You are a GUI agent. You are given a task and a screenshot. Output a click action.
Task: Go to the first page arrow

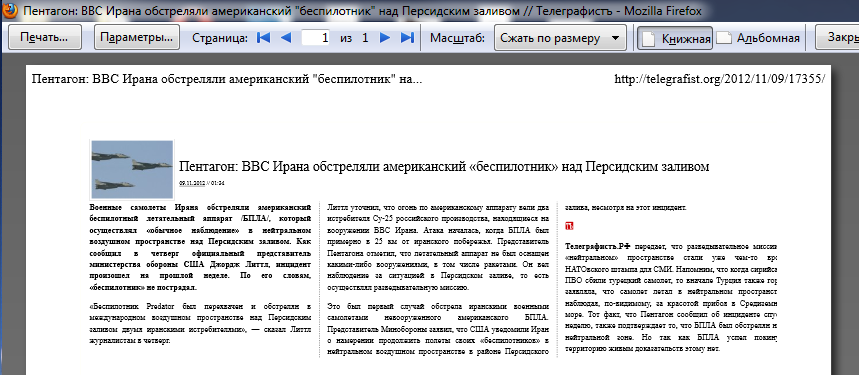point(264,38)
